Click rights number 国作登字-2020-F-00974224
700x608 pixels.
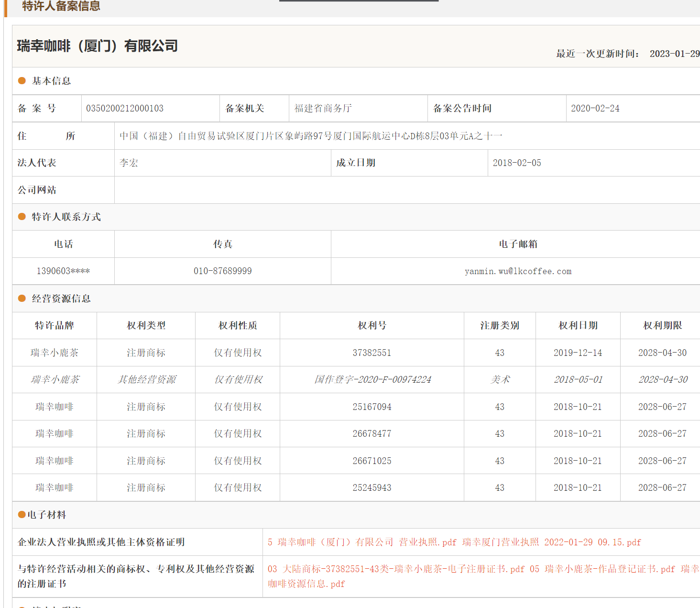coord(372,379)
